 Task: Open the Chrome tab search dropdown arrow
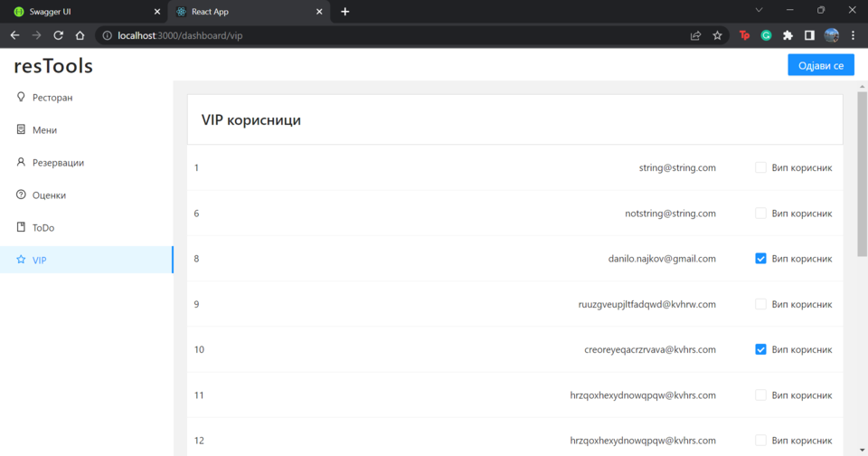pyautogui.click(x=759, y=11)
